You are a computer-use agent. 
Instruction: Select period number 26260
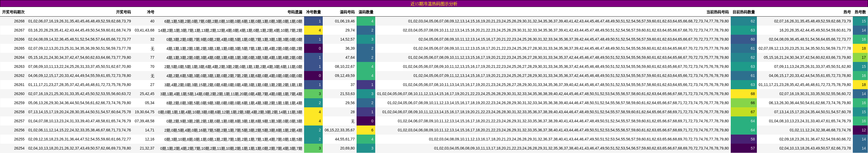click(19, 93)
